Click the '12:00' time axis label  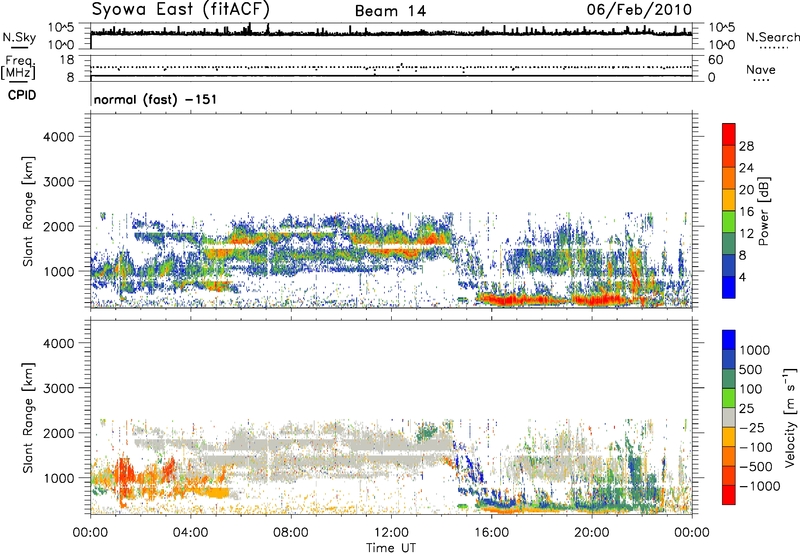point(391,533)
